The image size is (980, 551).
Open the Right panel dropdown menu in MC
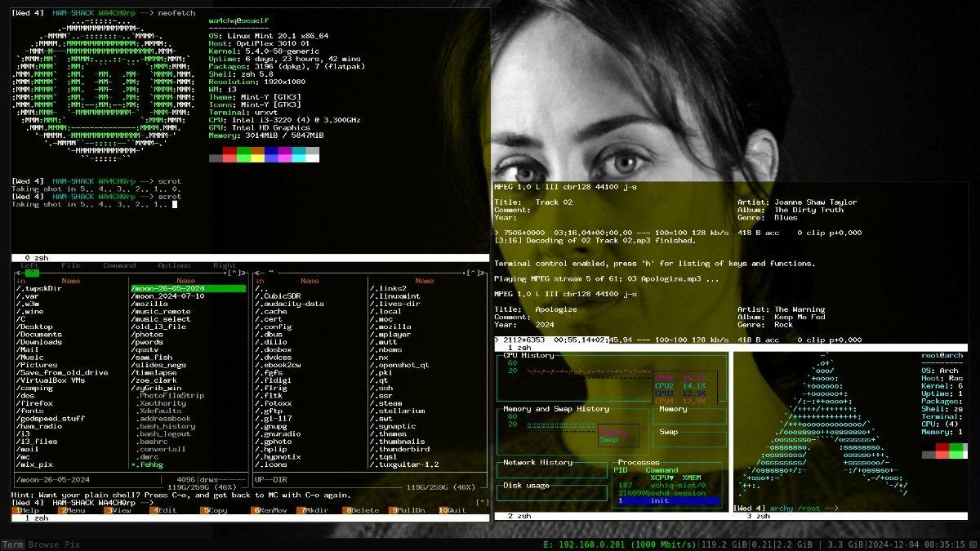coord(225,265)
